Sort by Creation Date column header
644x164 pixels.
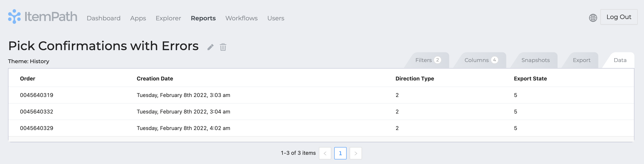click(155, 79)
